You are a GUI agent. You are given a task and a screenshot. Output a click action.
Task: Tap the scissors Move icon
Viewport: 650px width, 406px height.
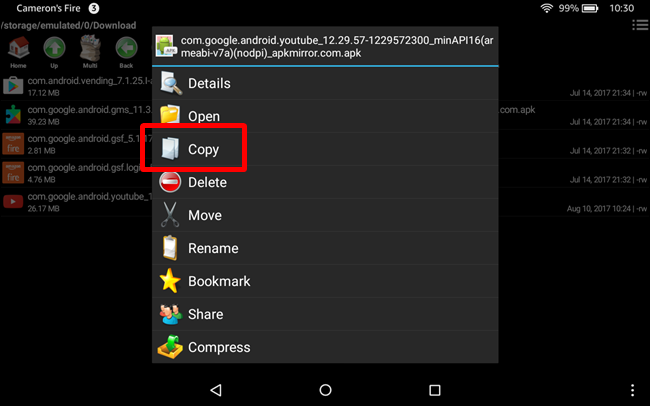pos(170,215)
